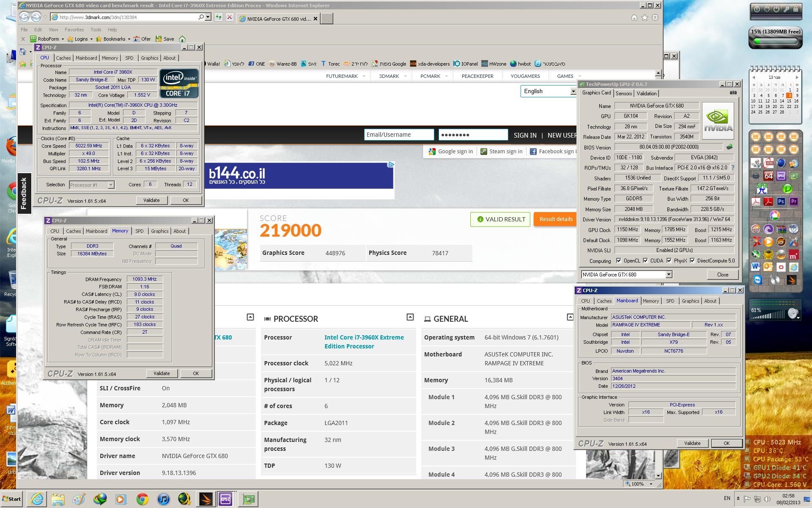
Task: Launch Picasa from the launcher gadget
Action: [x=775, y=216]
